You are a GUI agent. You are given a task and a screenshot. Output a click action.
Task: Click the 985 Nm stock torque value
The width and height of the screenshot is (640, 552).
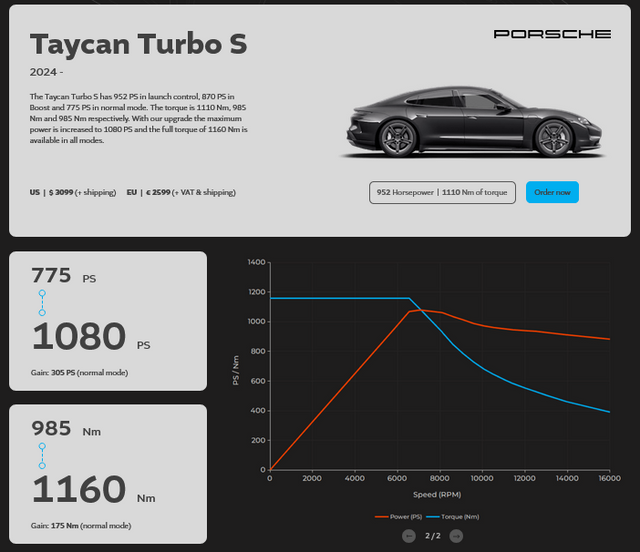click(x=66, y=429)
